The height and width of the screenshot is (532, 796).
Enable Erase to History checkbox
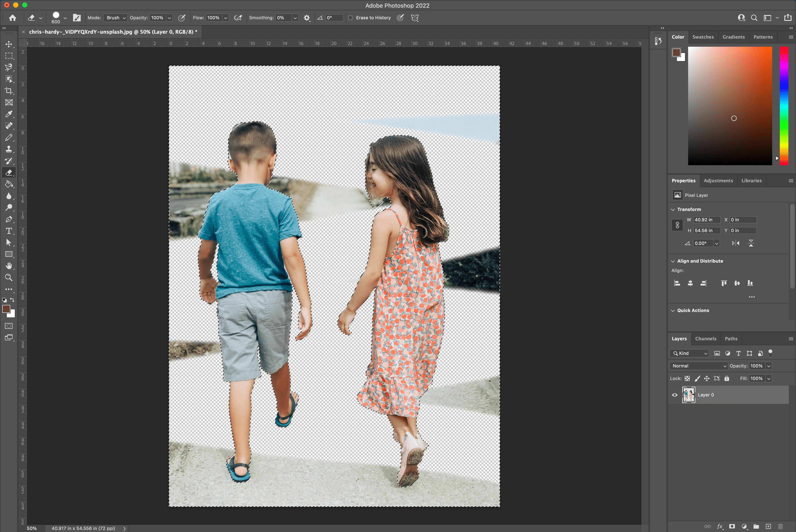pos(351,18)
